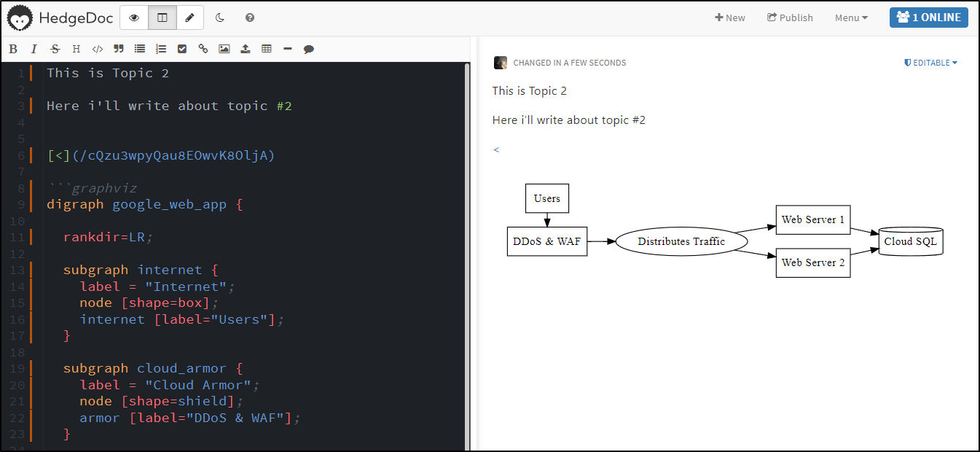Apply bold formatting
Viewport: 980px width, 452px height.
[13, 49]
